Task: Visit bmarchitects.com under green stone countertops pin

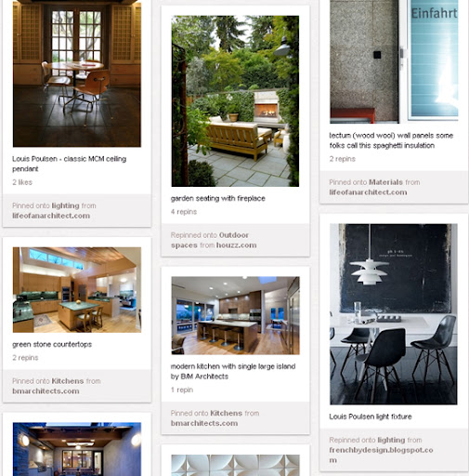Action: [x=46, y=391]
